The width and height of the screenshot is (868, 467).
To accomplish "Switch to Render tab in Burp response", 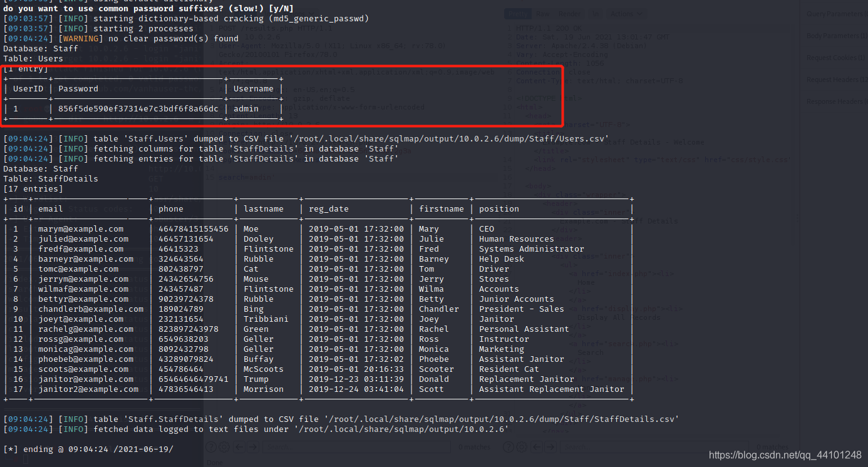I will tap(569, 14).
